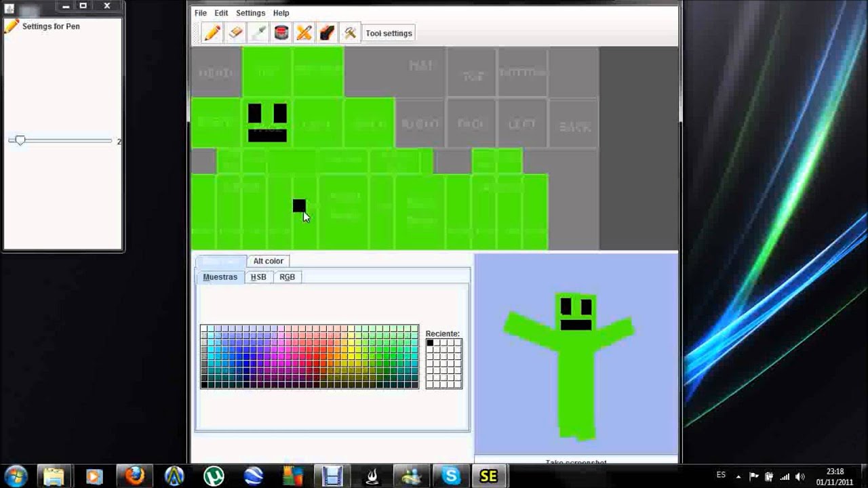This screenshot has height=488, width=868.
Task: Open the Help menu
Action: [x=281, y=13]
